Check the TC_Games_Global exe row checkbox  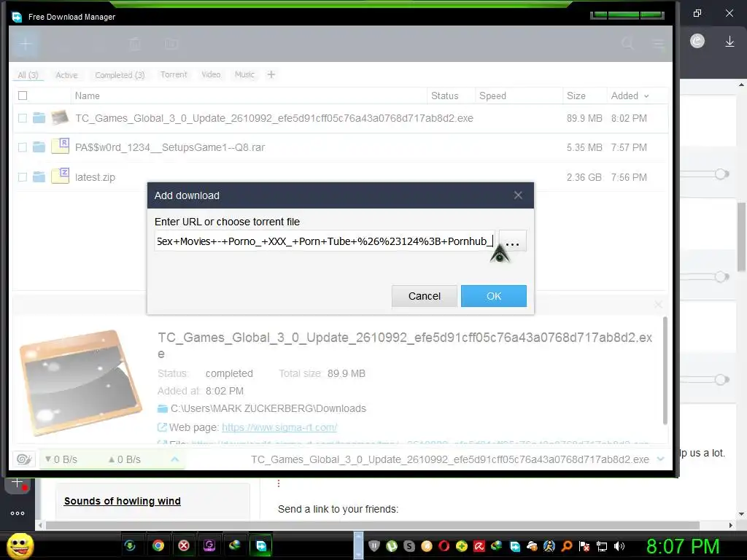click(x=23, y=117)
